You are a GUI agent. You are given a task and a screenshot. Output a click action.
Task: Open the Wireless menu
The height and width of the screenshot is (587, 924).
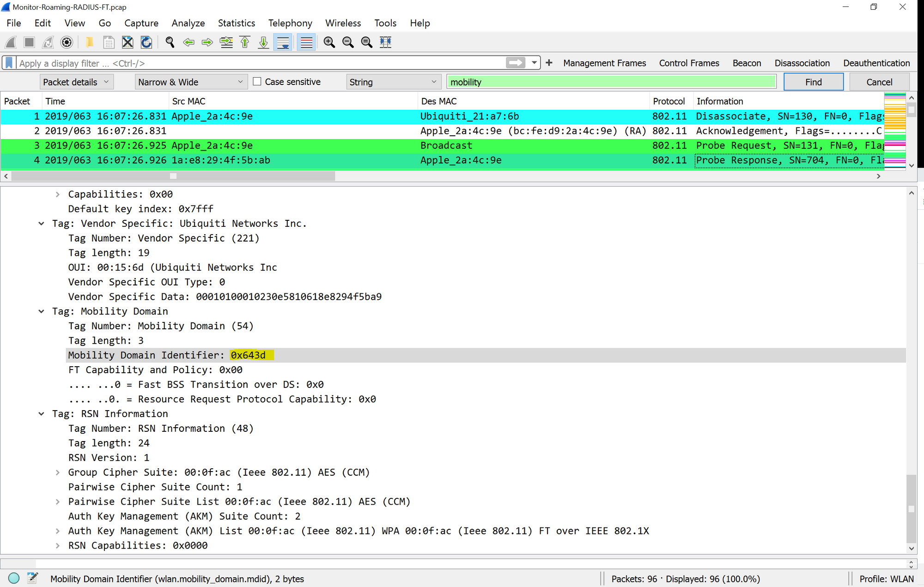pyautogui.click(x=343, y=23)
